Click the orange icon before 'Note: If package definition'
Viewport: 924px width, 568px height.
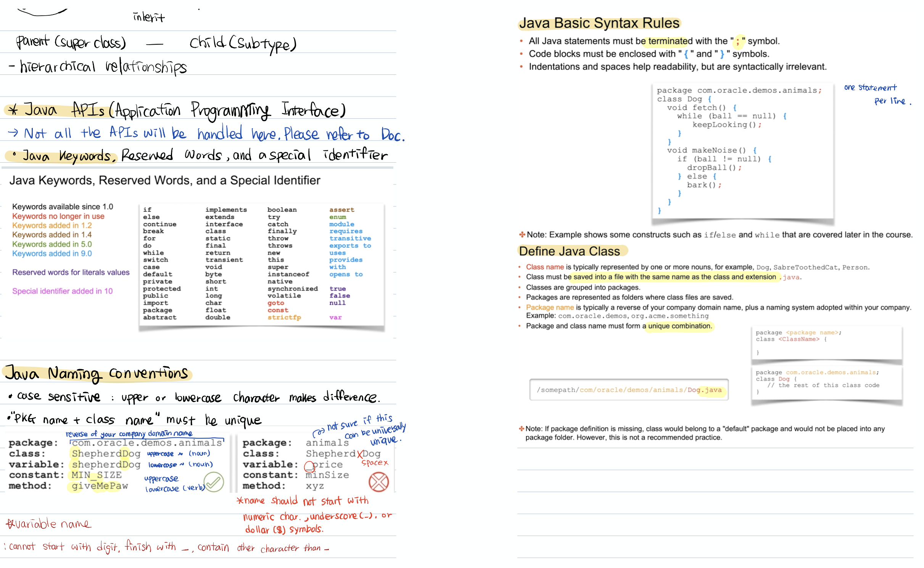(x=521, y=429)
